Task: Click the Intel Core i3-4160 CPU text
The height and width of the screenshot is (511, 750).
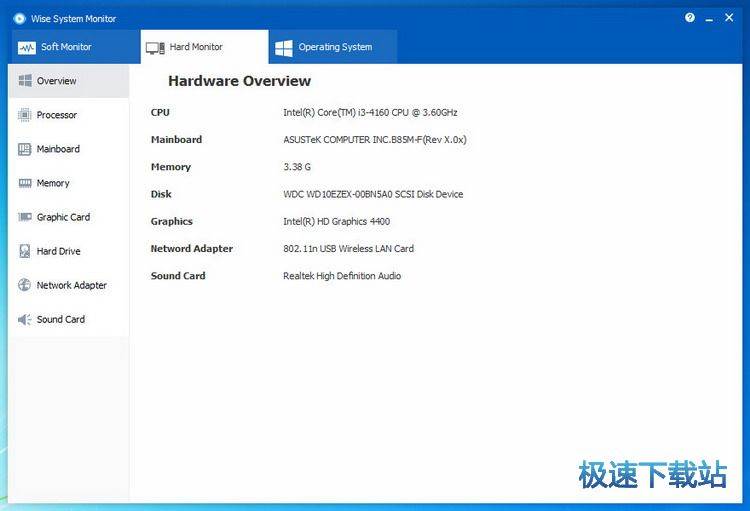Action: pyautogui.click(x=370, y=113)
